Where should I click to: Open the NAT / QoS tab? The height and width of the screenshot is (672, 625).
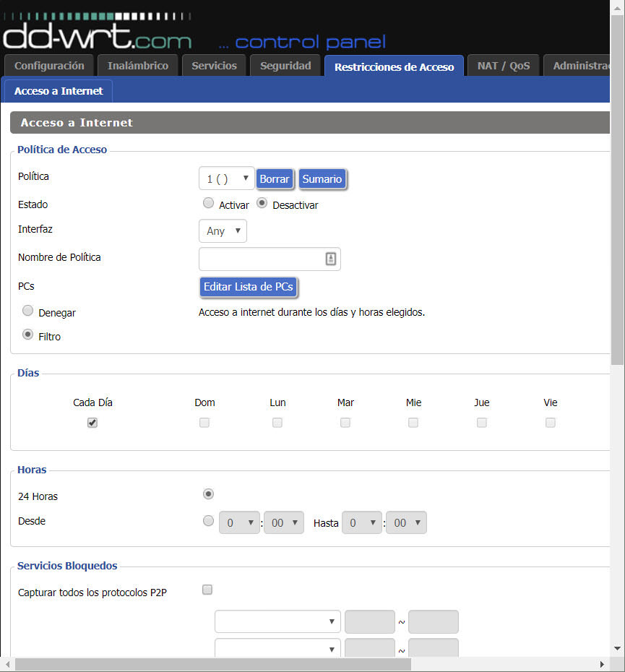click(504, 66)
